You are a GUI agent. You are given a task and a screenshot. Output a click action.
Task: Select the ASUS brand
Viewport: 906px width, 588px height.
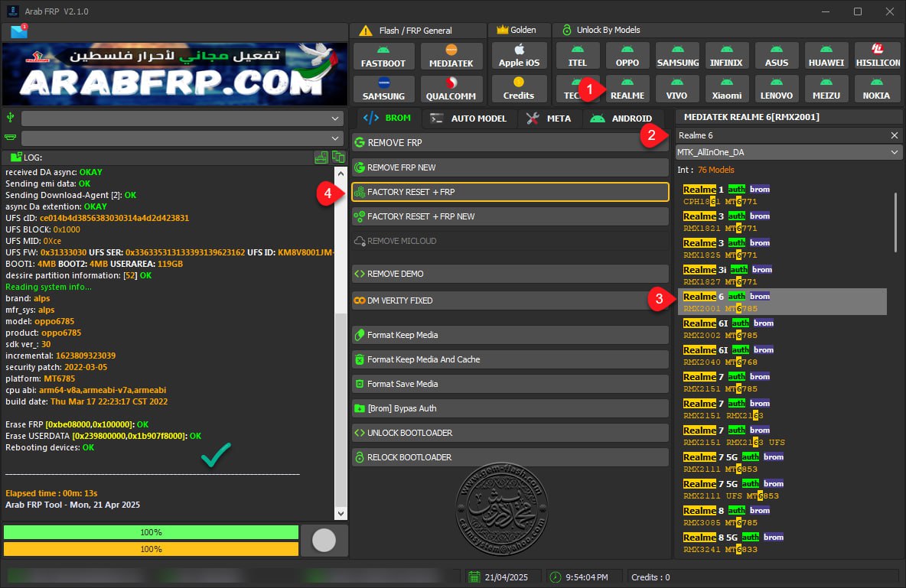[777, 56]
